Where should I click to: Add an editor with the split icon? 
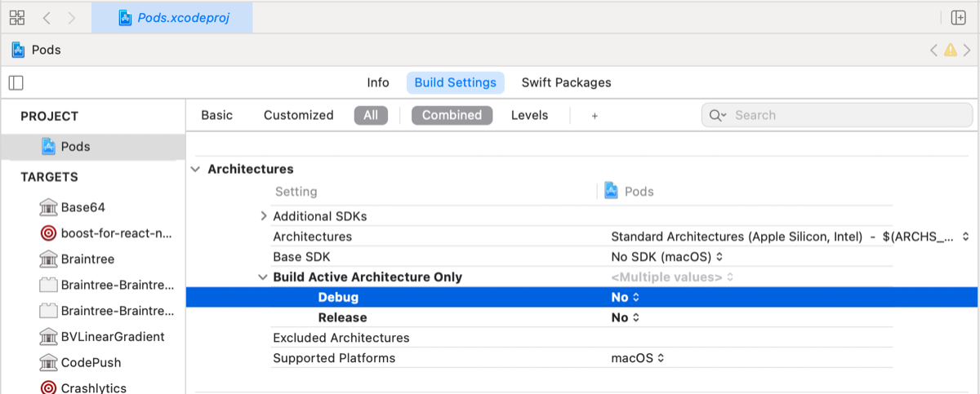click(959, 17)
